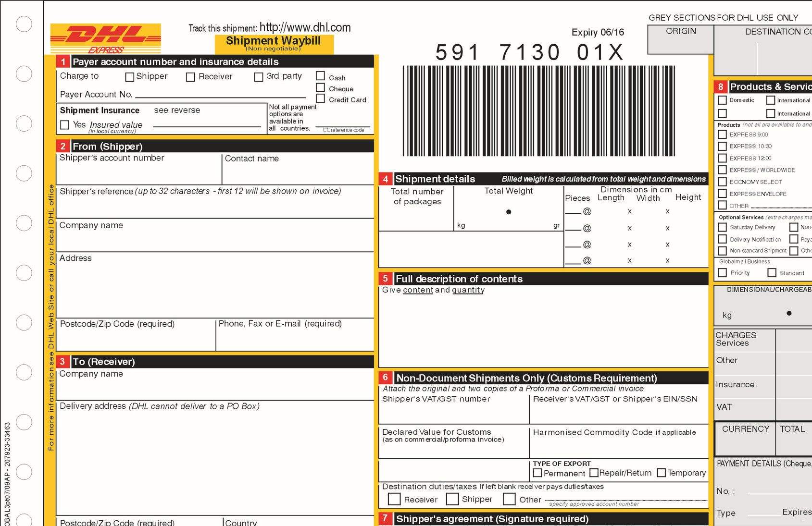Check the Shipper charge-to box
This screenshot has height=526, width=812.
[x=129, y=77]
